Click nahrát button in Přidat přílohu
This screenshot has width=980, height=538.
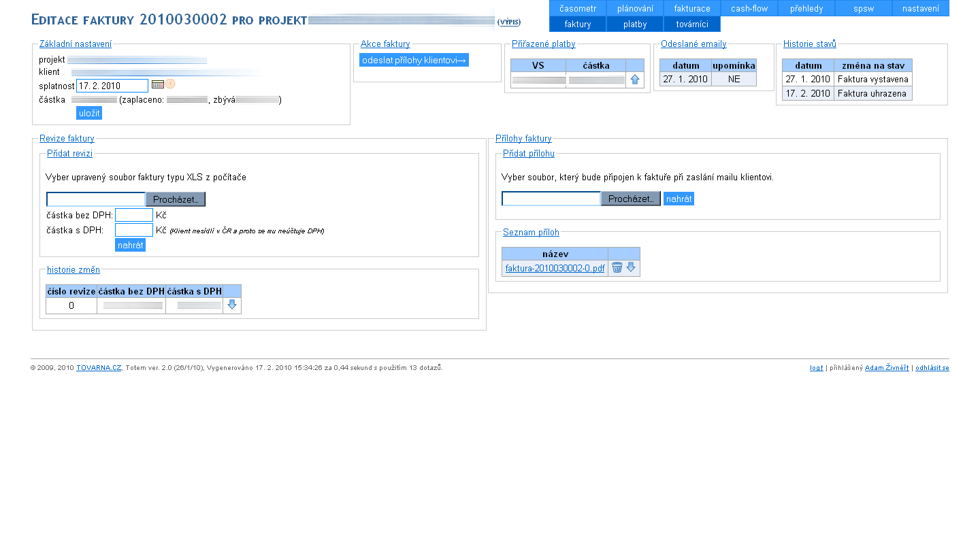(x=679, y=199)
